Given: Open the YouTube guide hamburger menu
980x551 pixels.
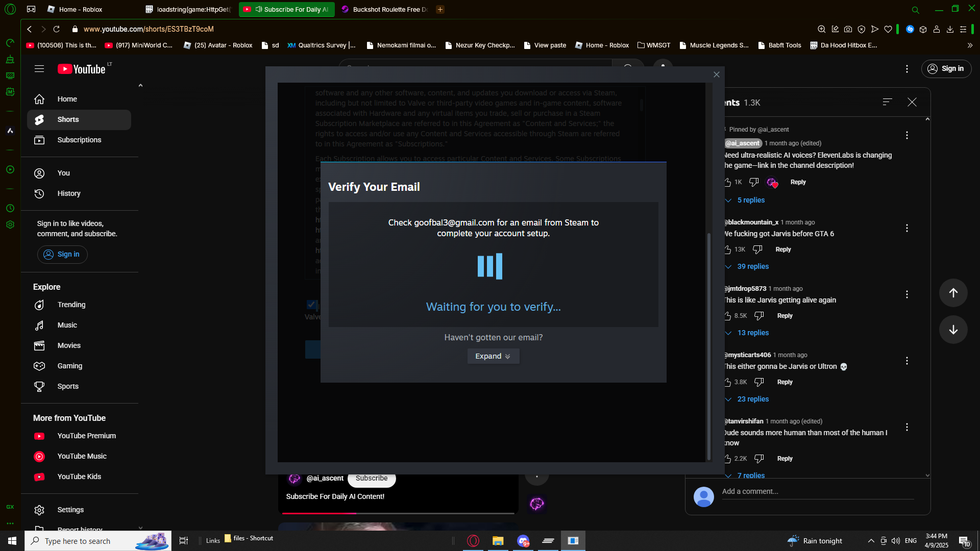Looking at the screenshot, I should click(x=39, y=69).
